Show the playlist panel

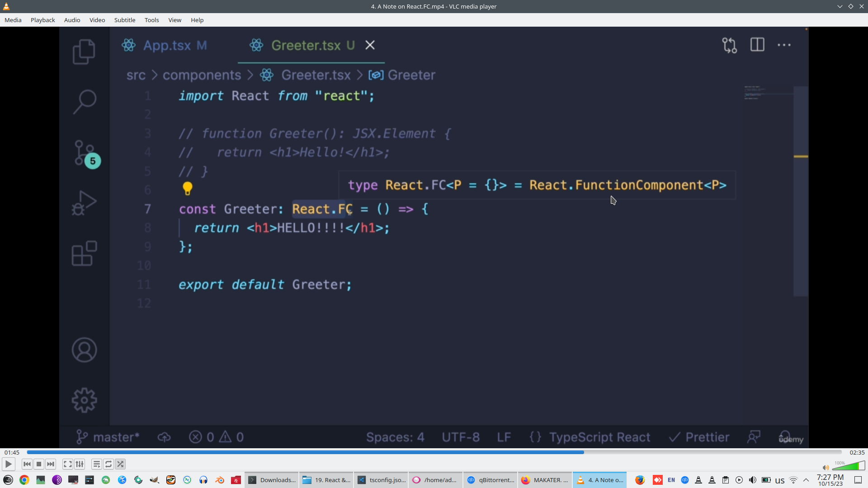point(96,464)
